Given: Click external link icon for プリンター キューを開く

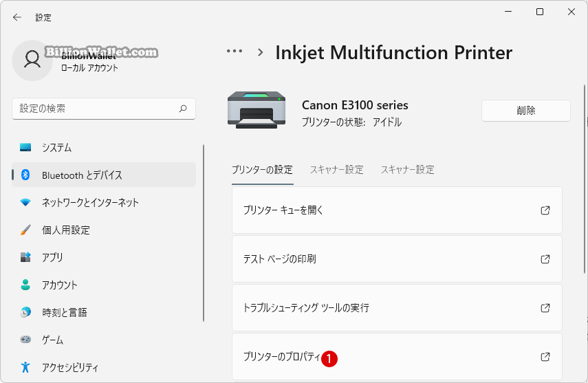Looking at the screenshot, I should tap(545, 210).
